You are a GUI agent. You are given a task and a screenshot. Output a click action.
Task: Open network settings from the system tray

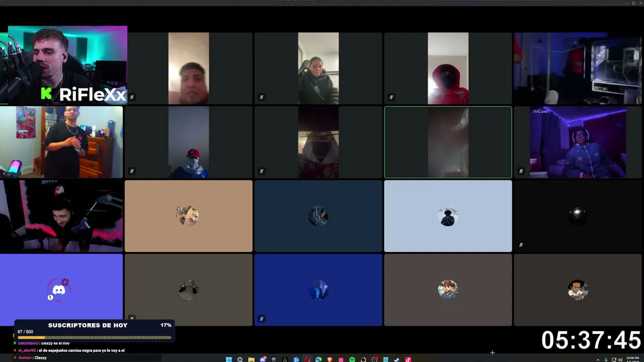614,359
